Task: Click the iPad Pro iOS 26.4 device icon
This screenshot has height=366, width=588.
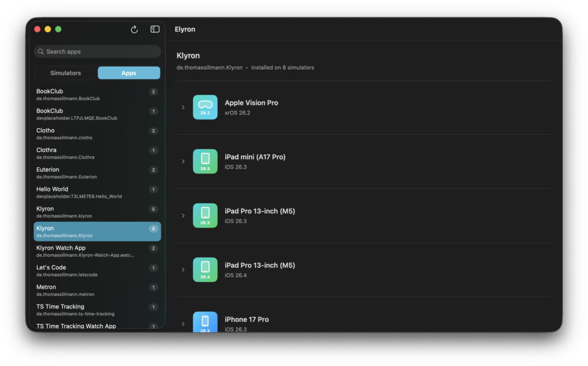Action: coord(205,269)
